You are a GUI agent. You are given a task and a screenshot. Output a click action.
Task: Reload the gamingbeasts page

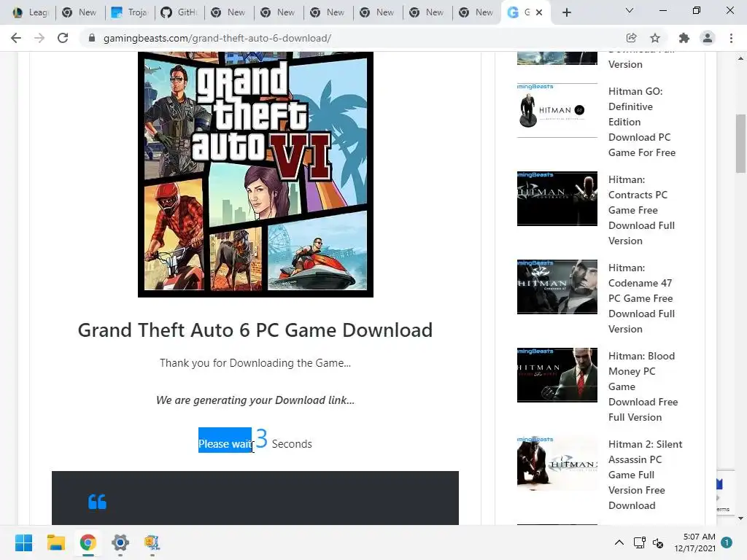point(63,38)
